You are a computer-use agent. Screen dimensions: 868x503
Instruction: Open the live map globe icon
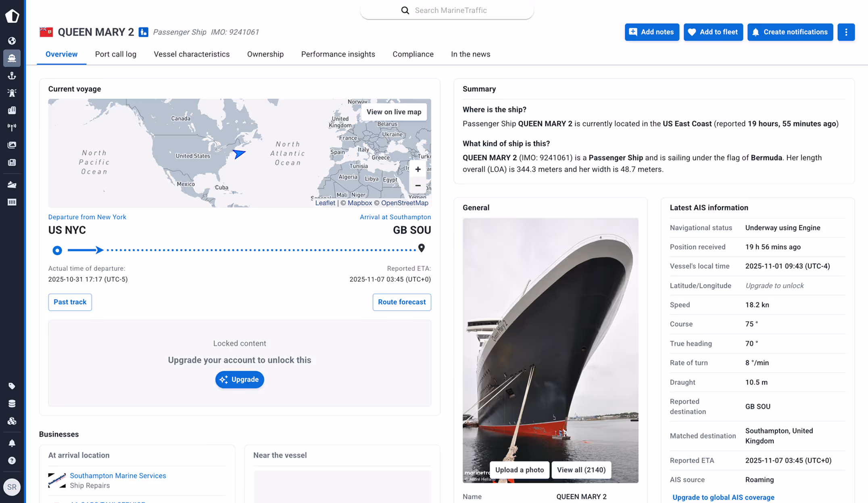(12, 41)
